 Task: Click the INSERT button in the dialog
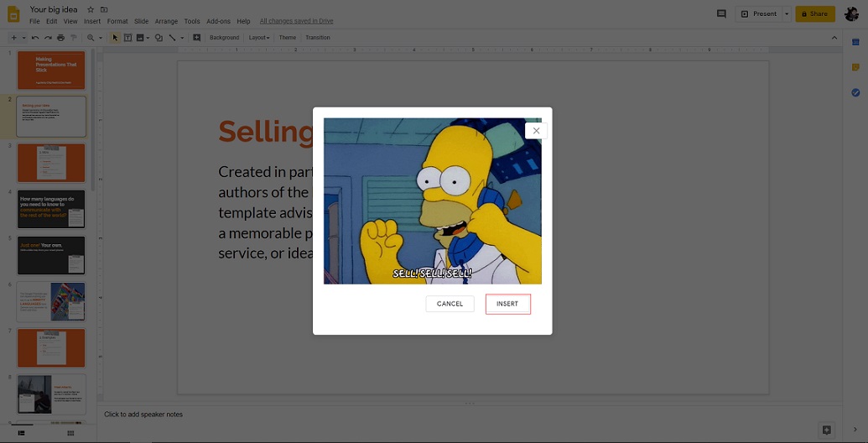507,304
